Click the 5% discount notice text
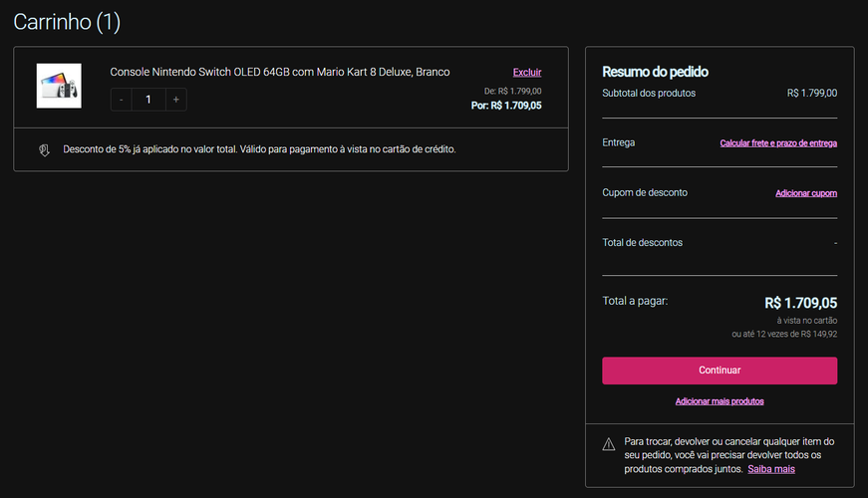868x498 pixels. tap(259, 149)
